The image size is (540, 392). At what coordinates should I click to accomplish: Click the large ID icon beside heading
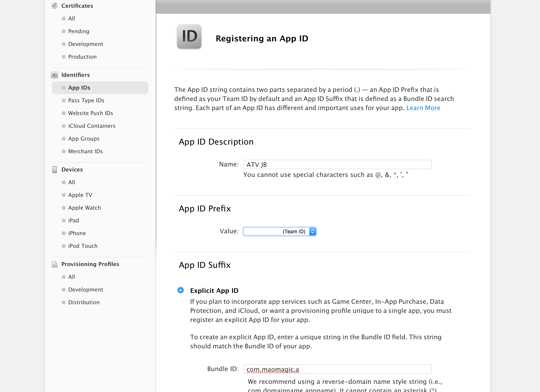coord(189,37)
